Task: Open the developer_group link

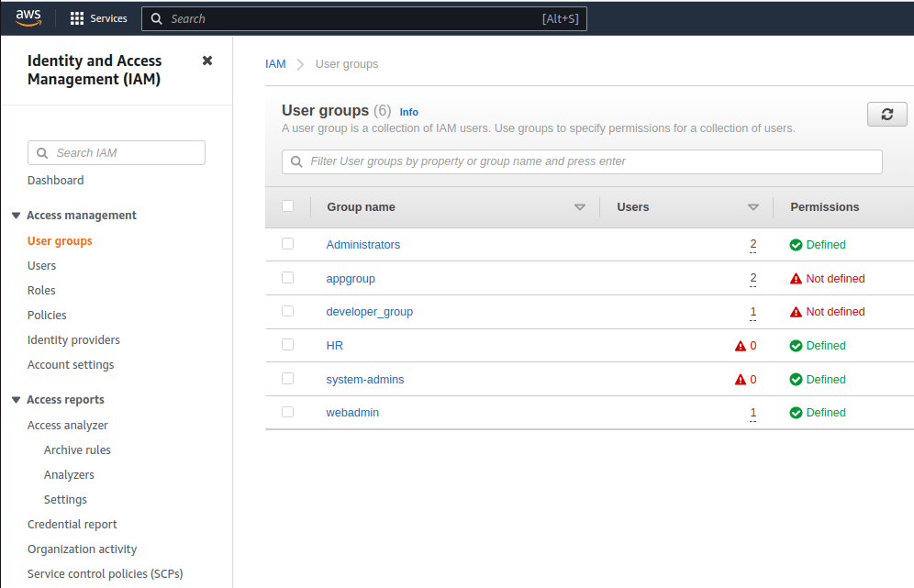Action: pyautogui.click(x=370, y=312)
